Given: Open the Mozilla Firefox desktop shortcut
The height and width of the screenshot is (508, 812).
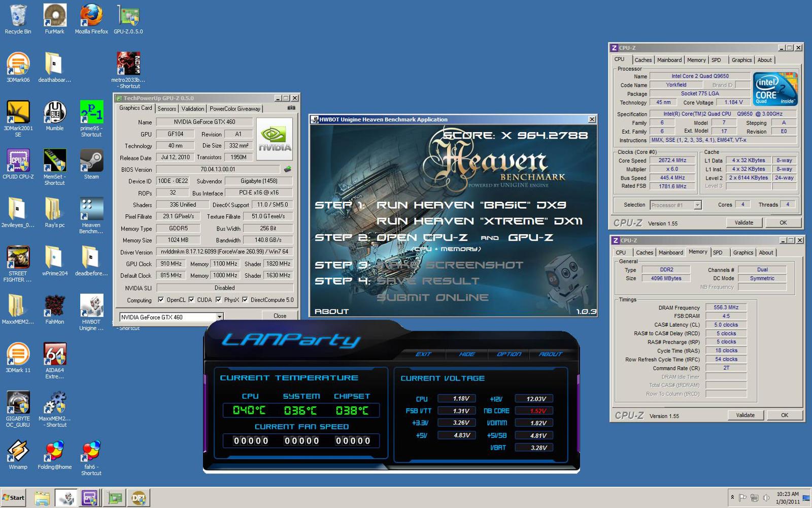Looking at the screenshot, I should [91, 19].
